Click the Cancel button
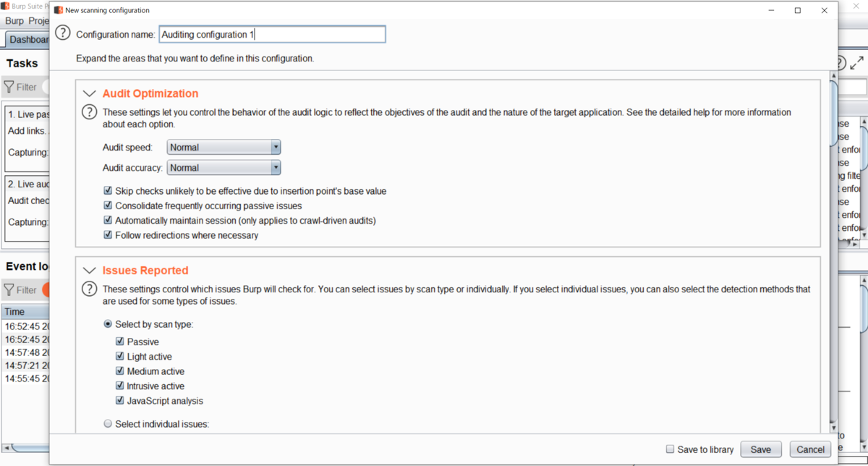This screenshot has width=868, height=466. pyautogui.click(x=809, y=449)
